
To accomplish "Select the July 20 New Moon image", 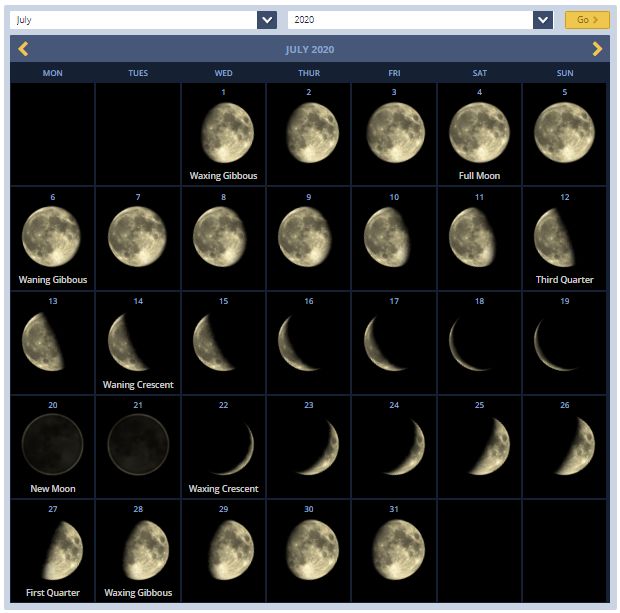I will click(52, 444).
